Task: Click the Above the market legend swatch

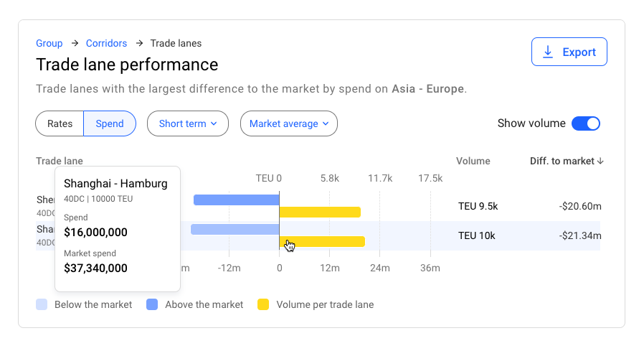Action: coord(152,304)
